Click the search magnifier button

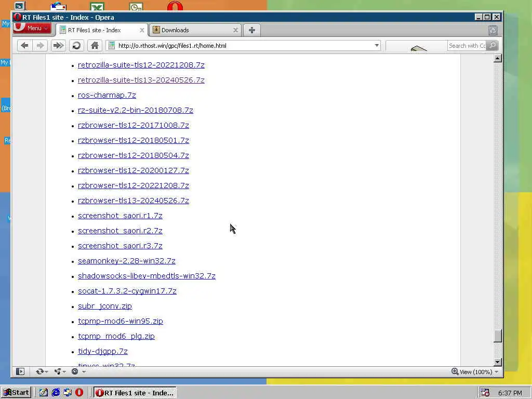(493, 46)
